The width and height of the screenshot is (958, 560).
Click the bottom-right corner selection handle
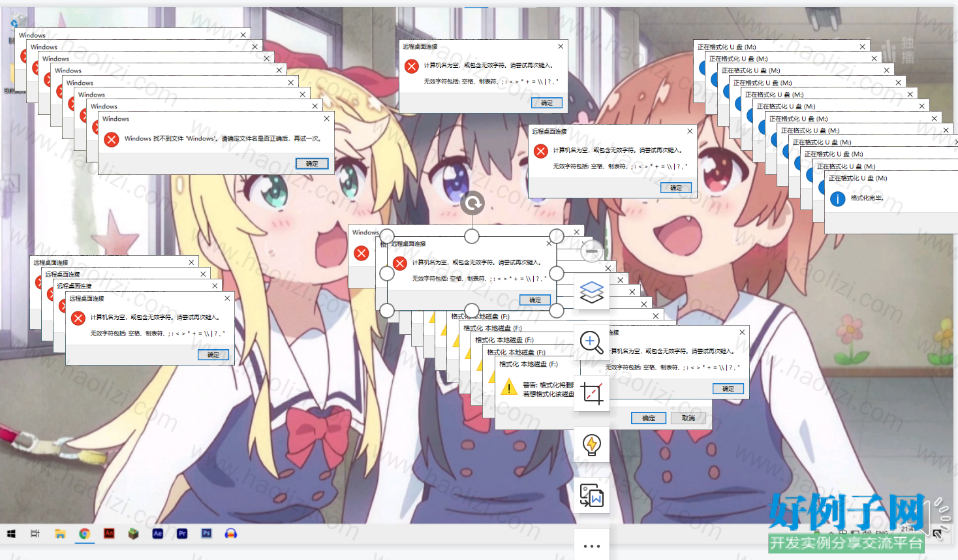coord(557,311)
